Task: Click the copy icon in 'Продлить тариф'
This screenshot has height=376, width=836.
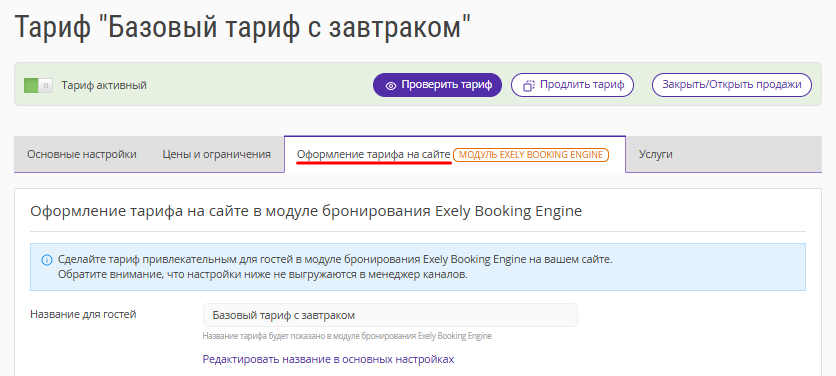Action: coord(528,85)
